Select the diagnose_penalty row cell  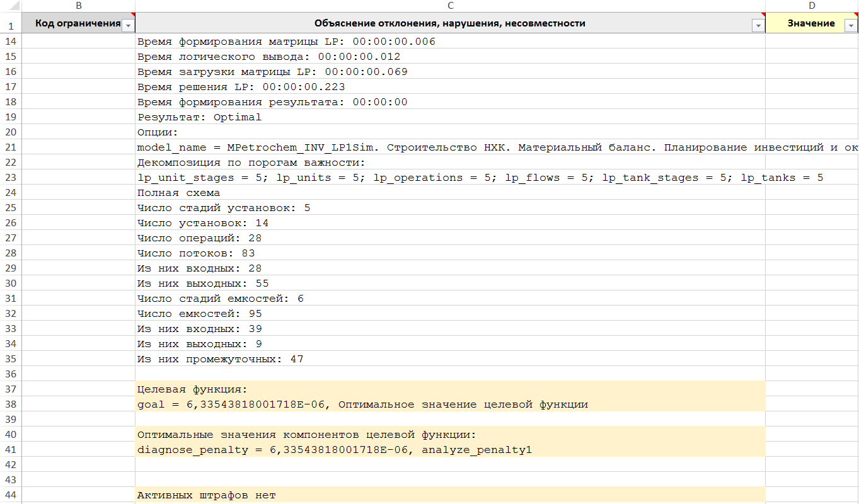pos(334,450)
